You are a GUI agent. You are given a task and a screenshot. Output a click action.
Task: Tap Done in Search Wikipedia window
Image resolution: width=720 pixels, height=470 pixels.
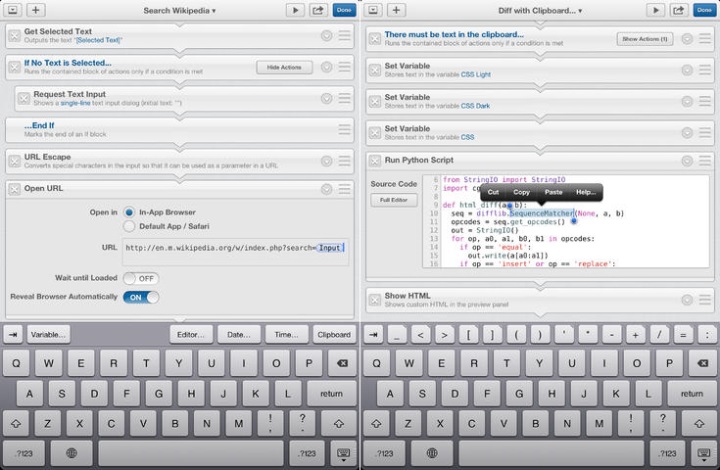344,10
